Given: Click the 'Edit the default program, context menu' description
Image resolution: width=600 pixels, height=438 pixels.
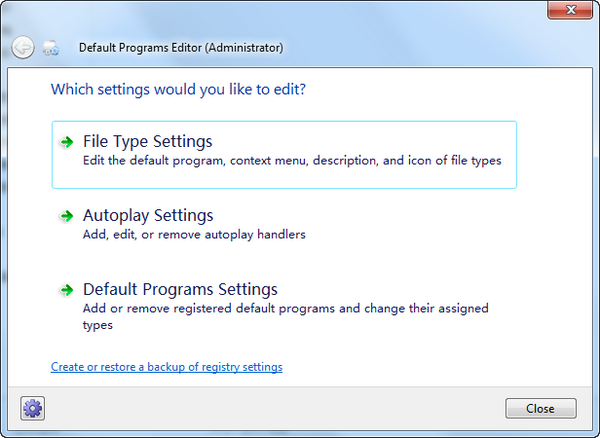Looking at the screenshot, I should click(291, 160).
